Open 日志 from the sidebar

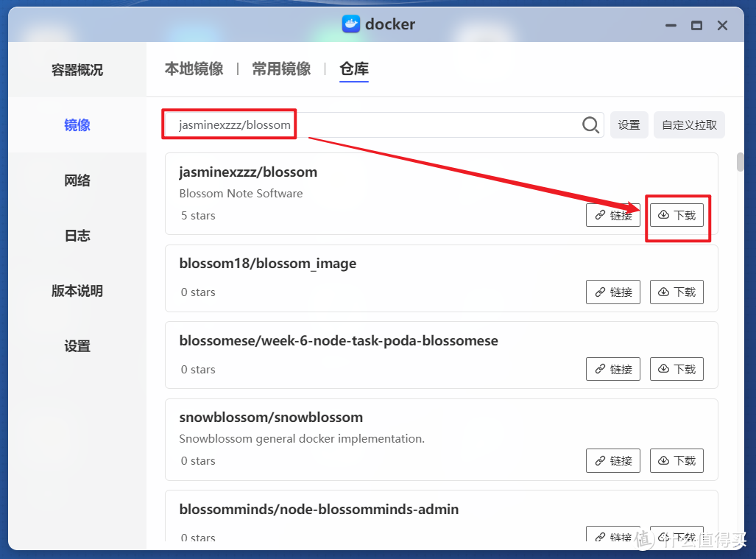coord(77,235)
